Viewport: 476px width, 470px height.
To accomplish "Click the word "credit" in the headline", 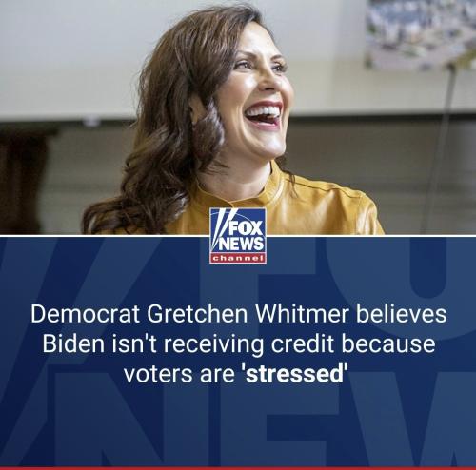I will coord(303,343).
